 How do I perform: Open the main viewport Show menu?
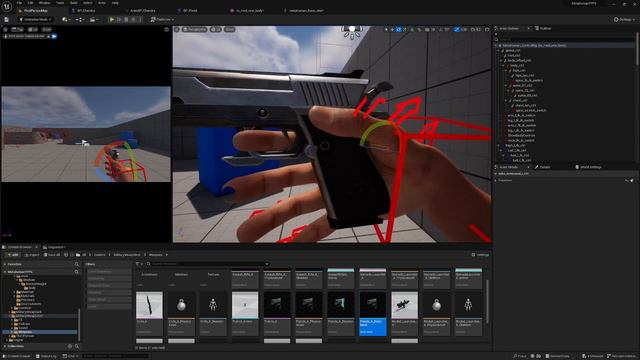tap(230, 29)
